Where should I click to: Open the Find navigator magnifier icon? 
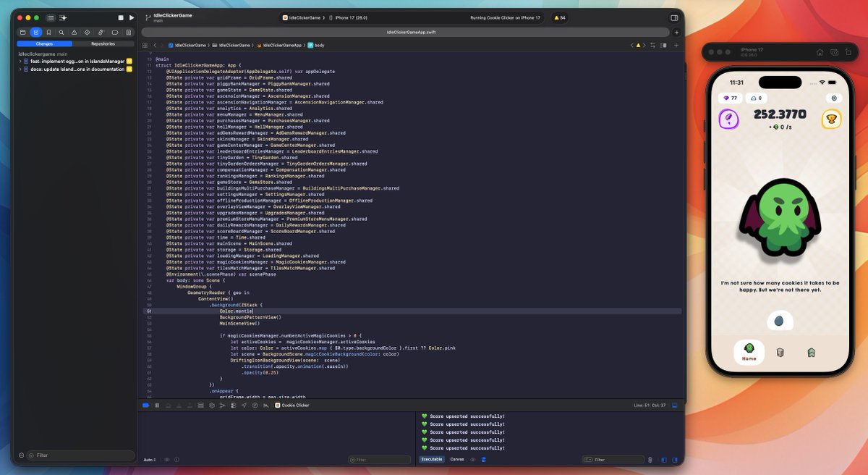pos(61,33)
